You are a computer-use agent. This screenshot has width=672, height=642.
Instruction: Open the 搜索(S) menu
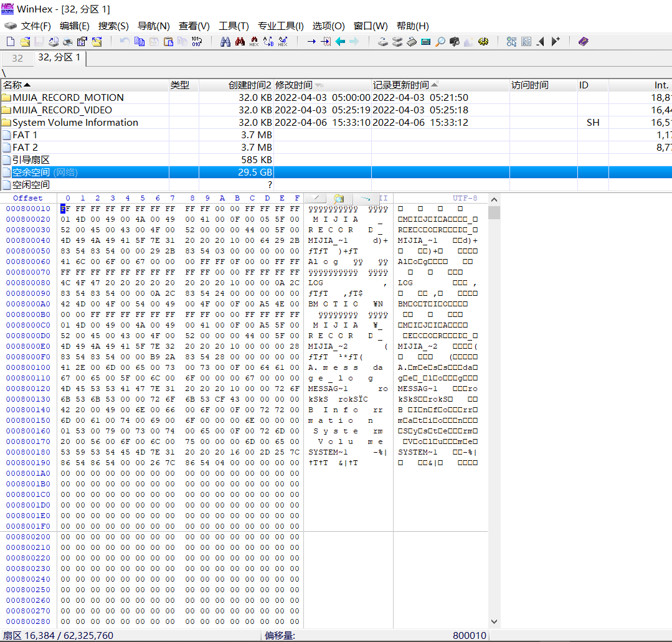coord(113,26)
